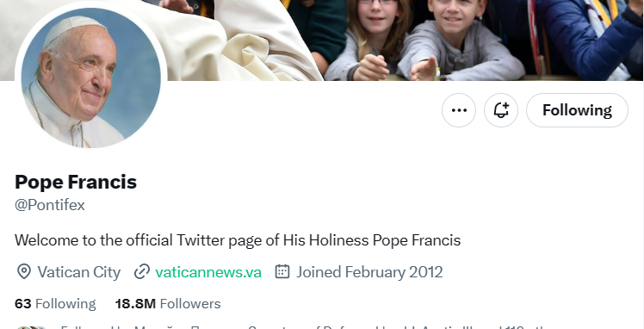Click the Following button to unfollow
This screenshot has width=644, height=329.
tap(577, 110)
